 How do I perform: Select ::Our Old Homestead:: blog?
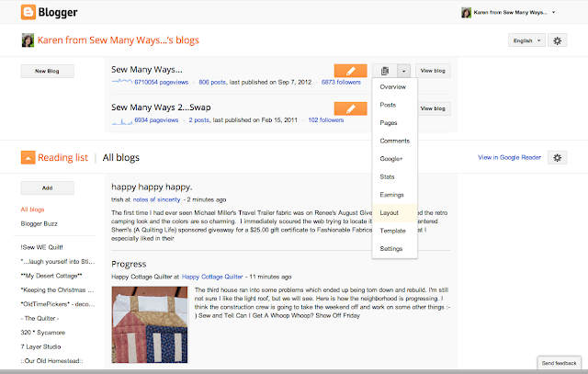click(x=51, y=361)
